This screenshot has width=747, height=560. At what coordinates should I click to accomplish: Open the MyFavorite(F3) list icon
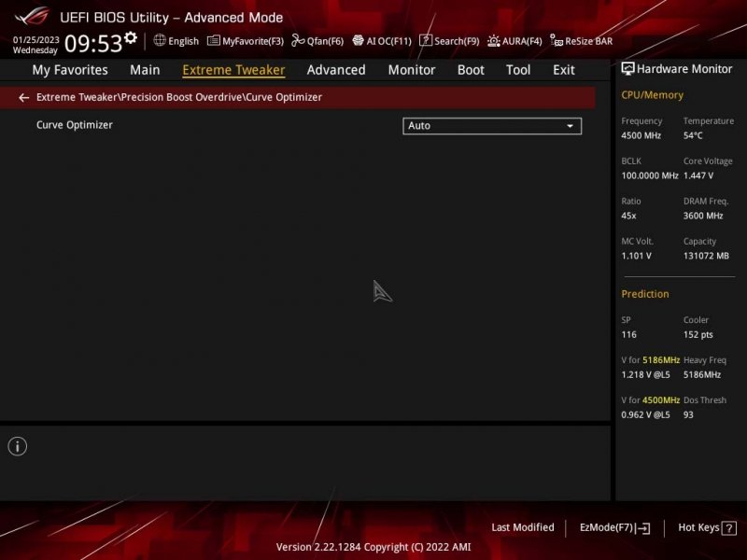[x=214, y=40]
